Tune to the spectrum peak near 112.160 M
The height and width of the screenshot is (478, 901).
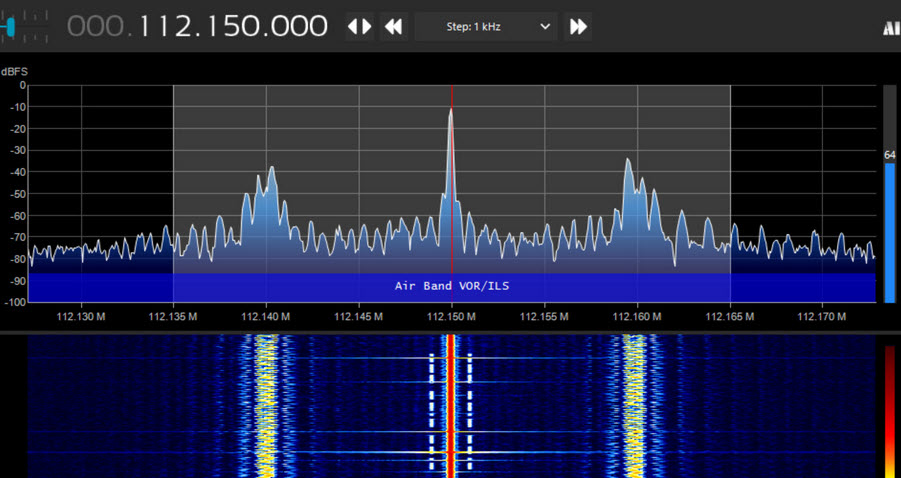pos(628,161)
